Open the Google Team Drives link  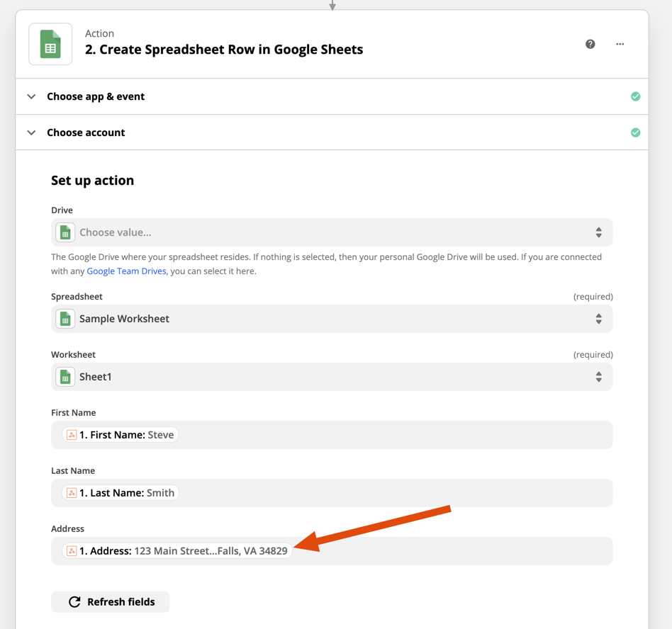[126, 271]
